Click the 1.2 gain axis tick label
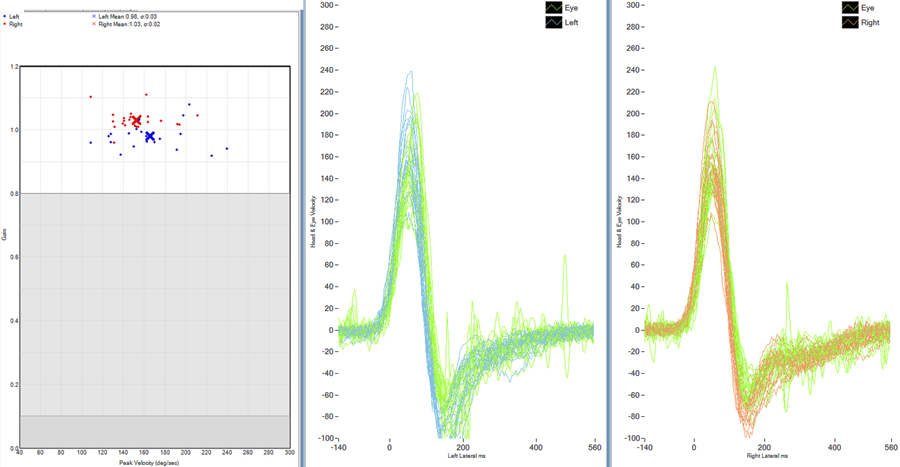900x467 pixels. [x=14, y=67]
